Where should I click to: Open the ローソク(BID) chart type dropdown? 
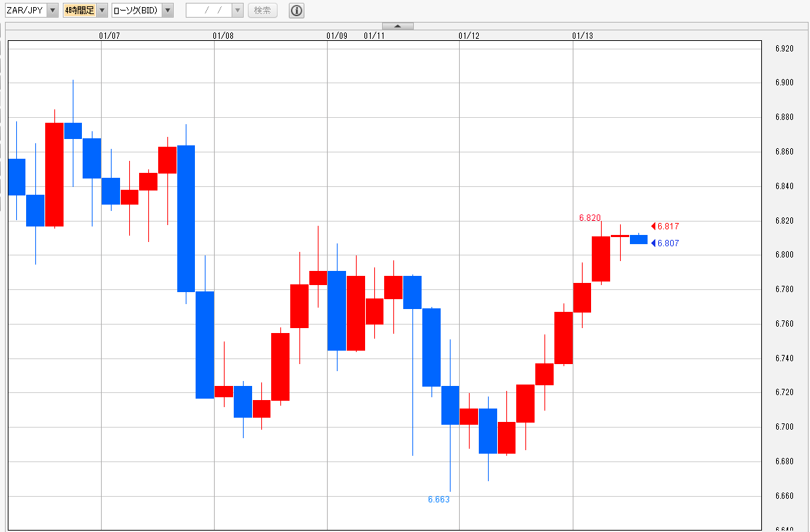point(143,11)
